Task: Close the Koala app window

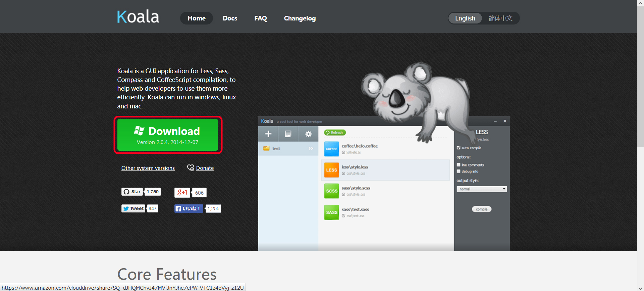Action: click(x=505, y=121)
